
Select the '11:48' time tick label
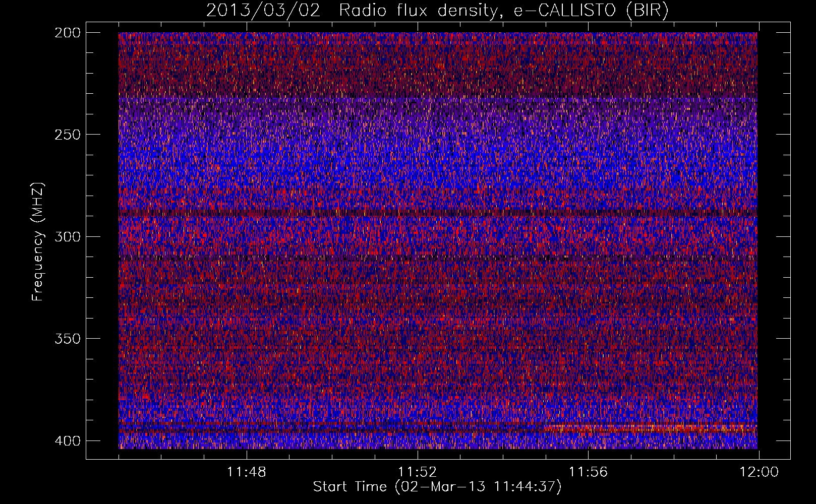[247, 472]
